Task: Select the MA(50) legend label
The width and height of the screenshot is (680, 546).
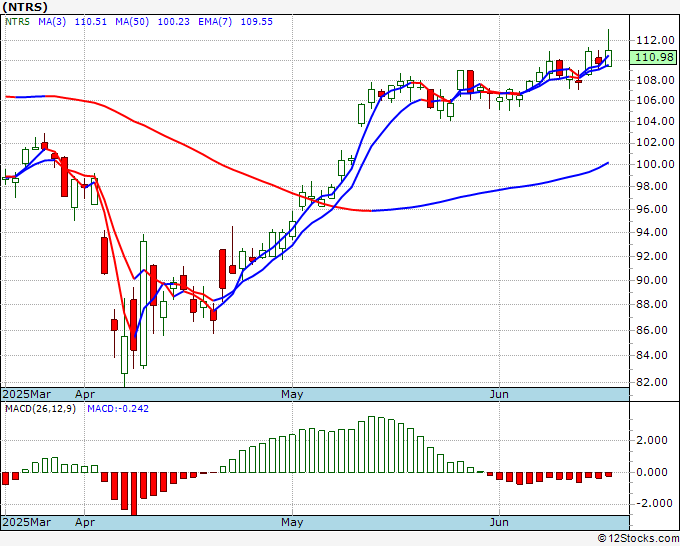Action: [132, 22]
